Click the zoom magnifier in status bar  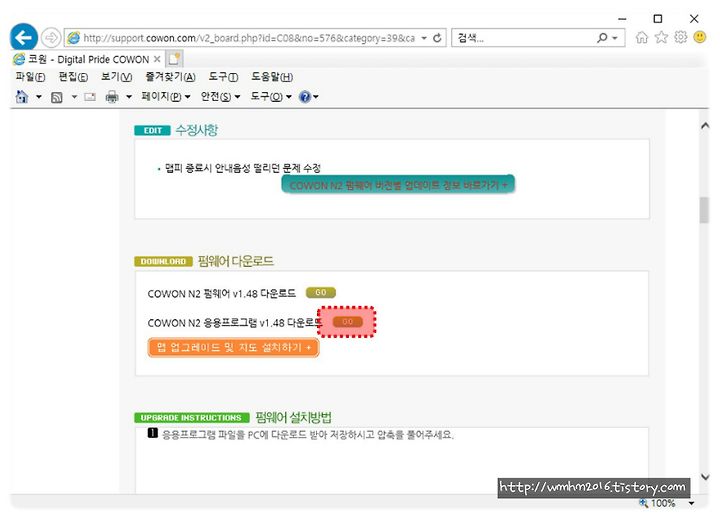click(x=643, y=503)
